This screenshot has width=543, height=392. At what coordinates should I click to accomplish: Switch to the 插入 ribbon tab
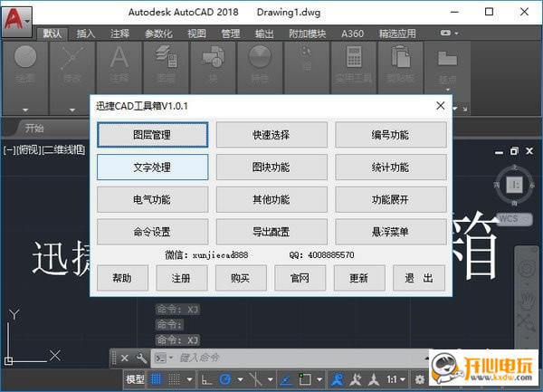coord(86,33)
